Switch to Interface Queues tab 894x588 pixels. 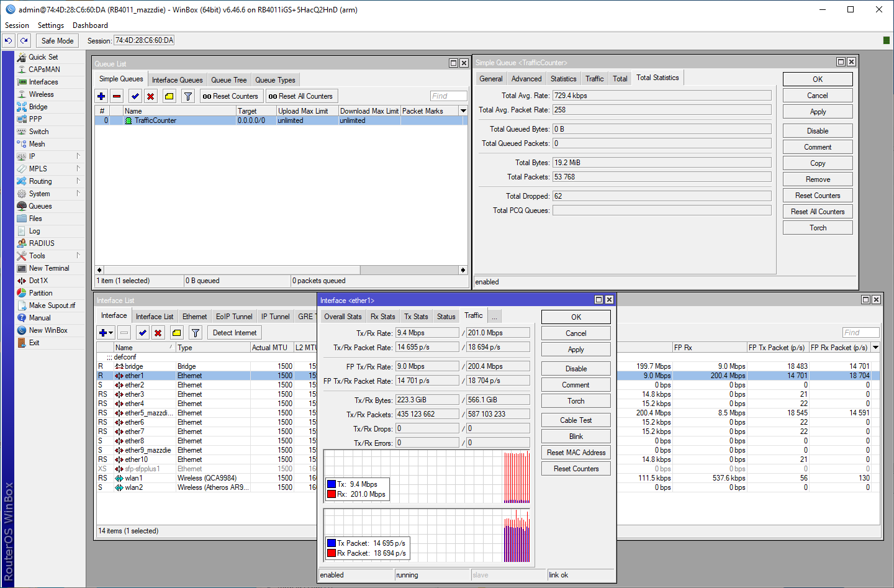pyautogui.click(x=177, y=80)
